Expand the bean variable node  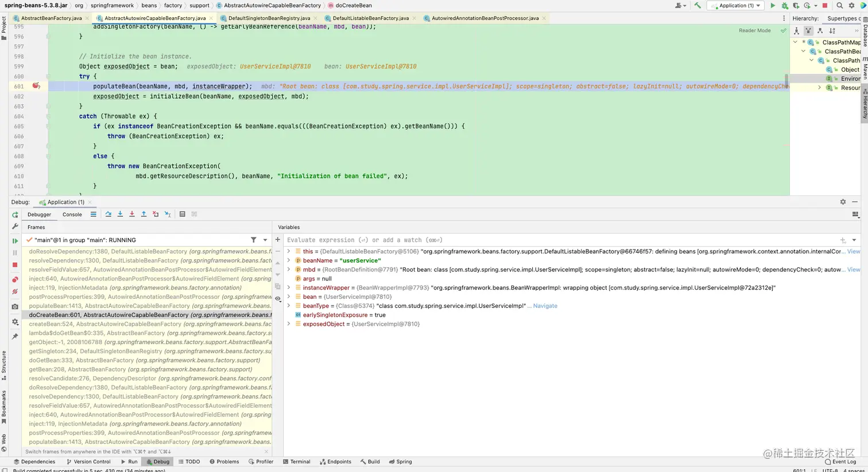pos(289,297)
